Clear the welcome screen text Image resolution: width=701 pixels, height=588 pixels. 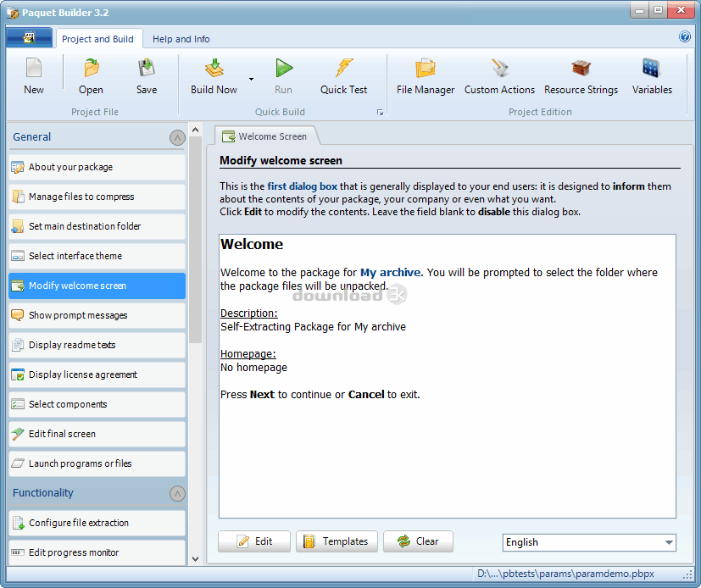[418, 541]
